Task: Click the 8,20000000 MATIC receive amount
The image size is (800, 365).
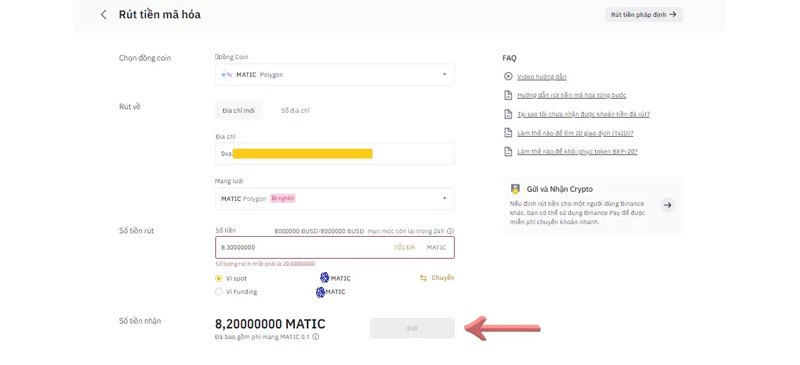Action: (270, 324)
